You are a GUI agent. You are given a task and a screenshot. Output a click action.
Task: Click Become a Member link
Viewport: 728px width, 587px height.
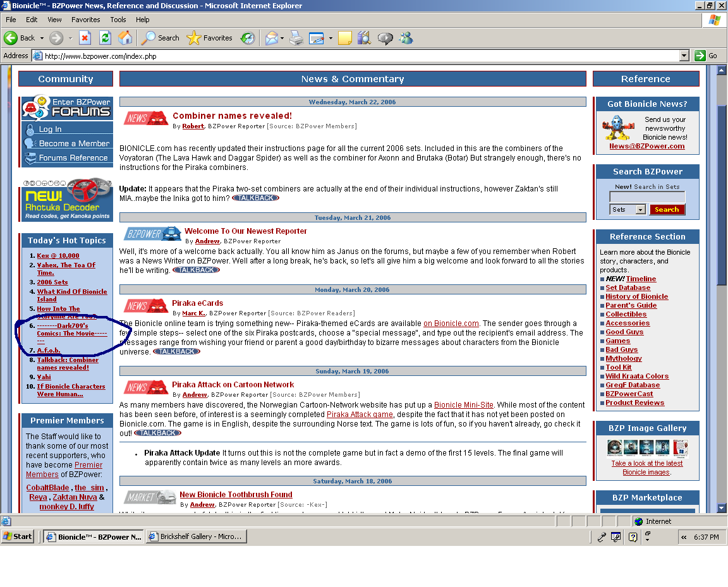pos(75,143)
